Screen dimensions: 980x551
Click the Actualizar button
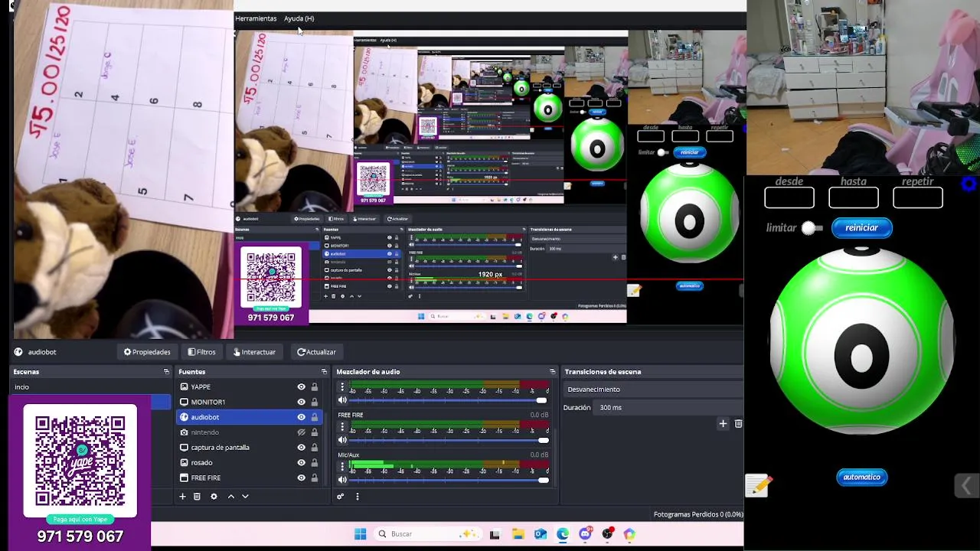pyautogui.click(x=316, y=352)
